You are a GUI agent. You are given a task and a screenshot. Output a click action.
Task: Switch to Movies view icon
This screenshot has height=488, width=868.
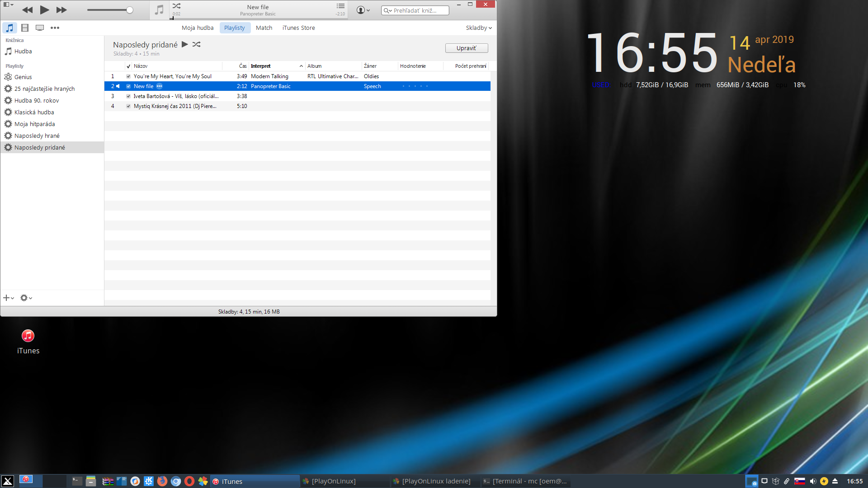[x=25, y=28]
